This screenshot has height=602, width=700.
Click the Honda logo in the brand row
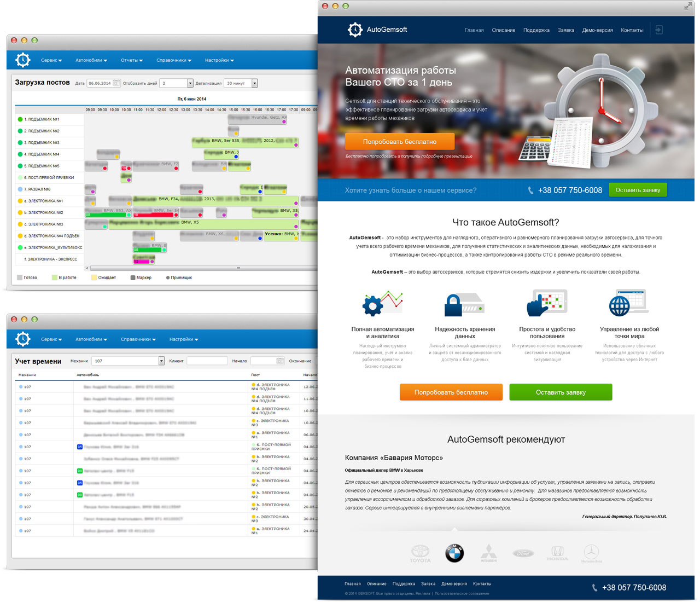[x=557, y=553]
